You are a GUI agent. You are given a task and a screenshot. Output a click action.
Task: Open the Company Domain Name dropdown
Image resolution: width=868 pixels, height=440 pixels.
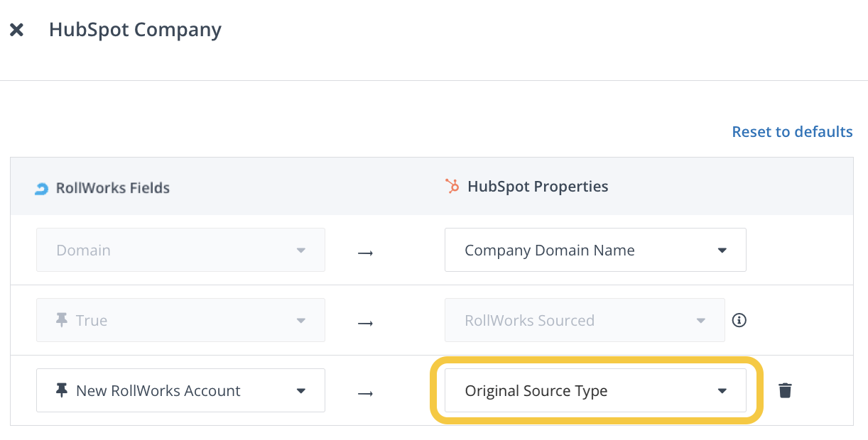595,250
